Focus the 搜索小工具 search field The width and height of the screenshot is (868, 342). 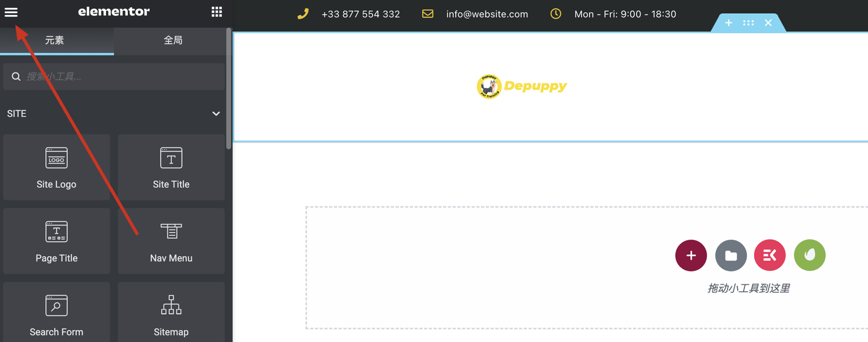[x=114, y=76]
